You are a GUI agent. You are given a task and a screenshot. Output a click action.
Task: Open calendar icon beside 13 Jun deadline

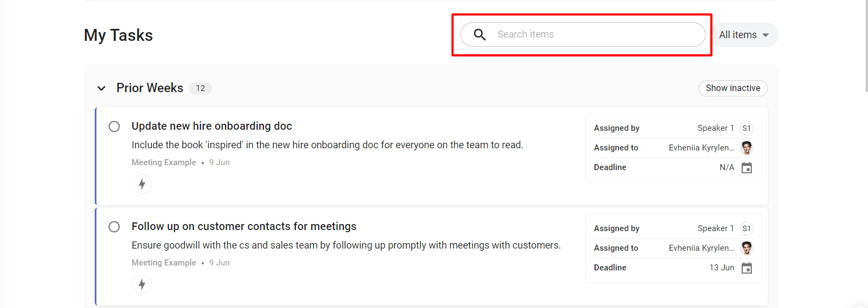tap(747, 268)
